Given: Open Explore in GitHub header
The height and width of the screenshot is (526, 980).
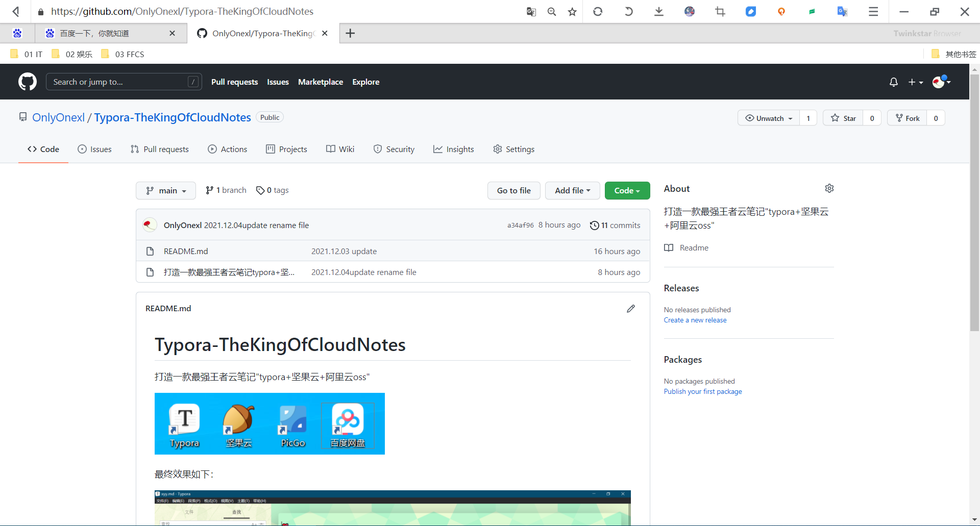Looking at the screenshot, I should 365,82.
